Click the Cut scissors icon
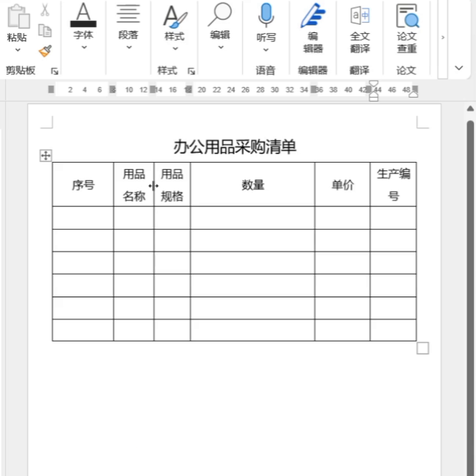 pyautogui.click(x=45, y=10)
